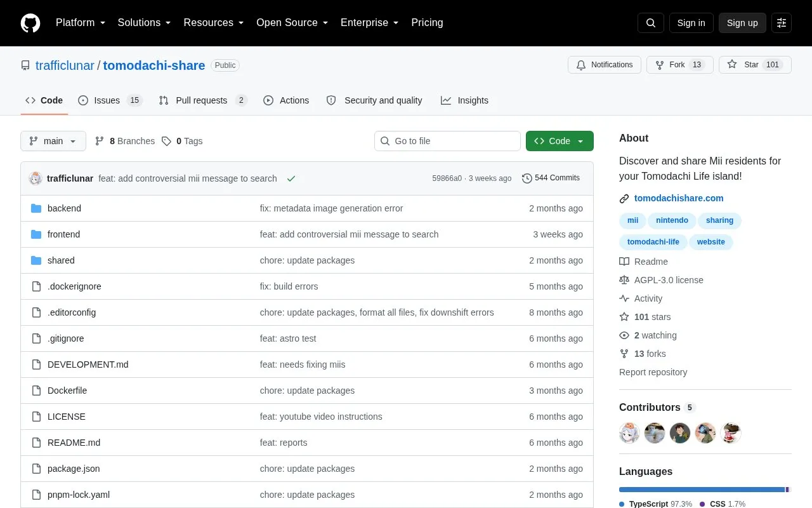Click the green commit status checkmark
Image resolution: width=812 pixels, height=508 pixels.
point(291,178)
